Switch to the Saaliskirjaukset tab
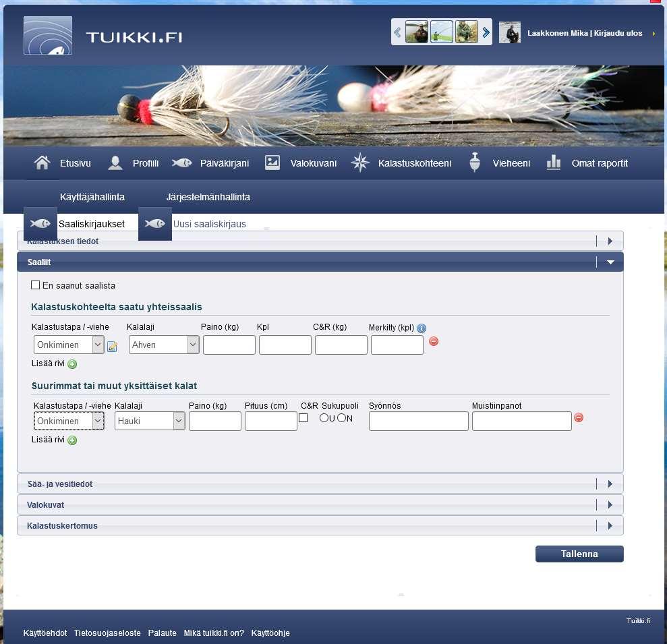667x644 pixels. 92,224
